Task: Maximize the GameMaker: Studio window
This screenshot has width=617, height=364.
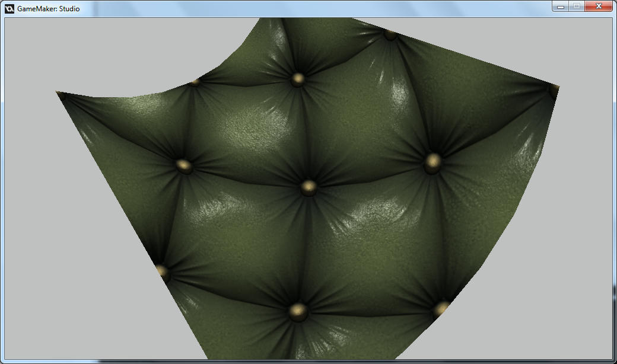Action: [577, 7]
